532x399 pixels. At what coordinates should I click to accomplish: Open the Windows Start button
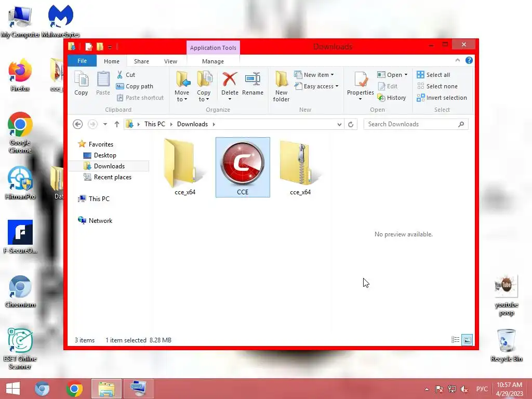point(13,389)
